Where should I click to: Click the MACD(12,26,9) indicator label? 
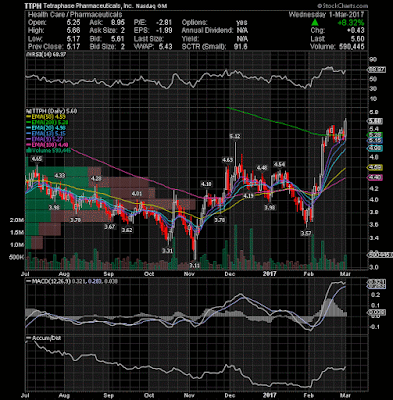(50, 281)
